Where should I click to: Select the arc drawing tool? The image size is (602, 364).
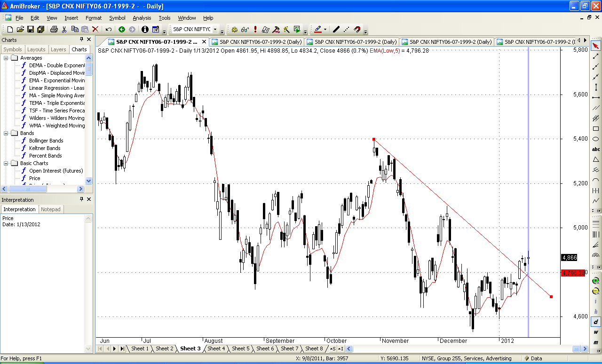pyautogui.click(x=596, y=180)
